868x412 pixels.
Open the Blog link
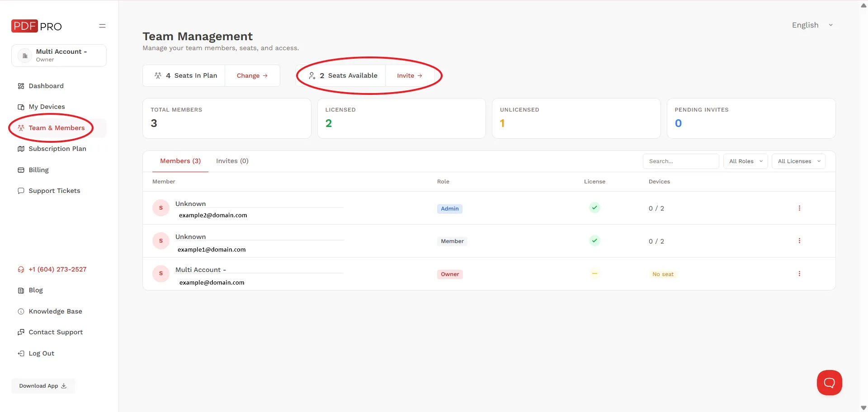(x=30, y=290)
